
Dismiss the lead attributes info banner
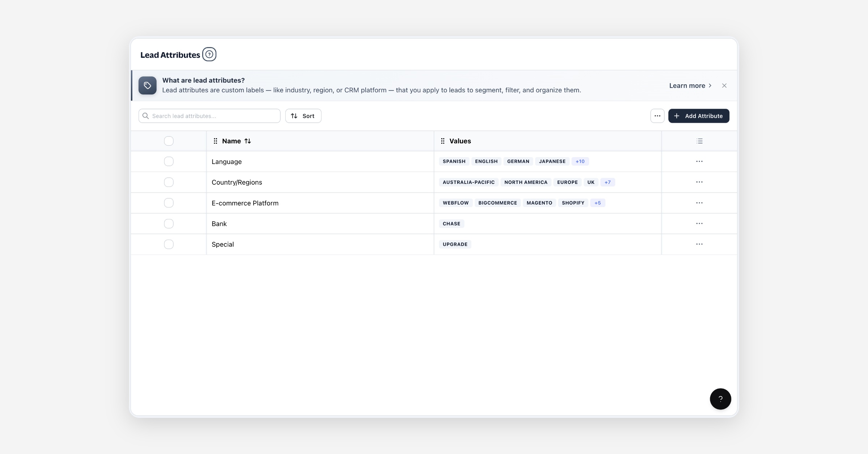pyautogui.click(x=724, y=85)
